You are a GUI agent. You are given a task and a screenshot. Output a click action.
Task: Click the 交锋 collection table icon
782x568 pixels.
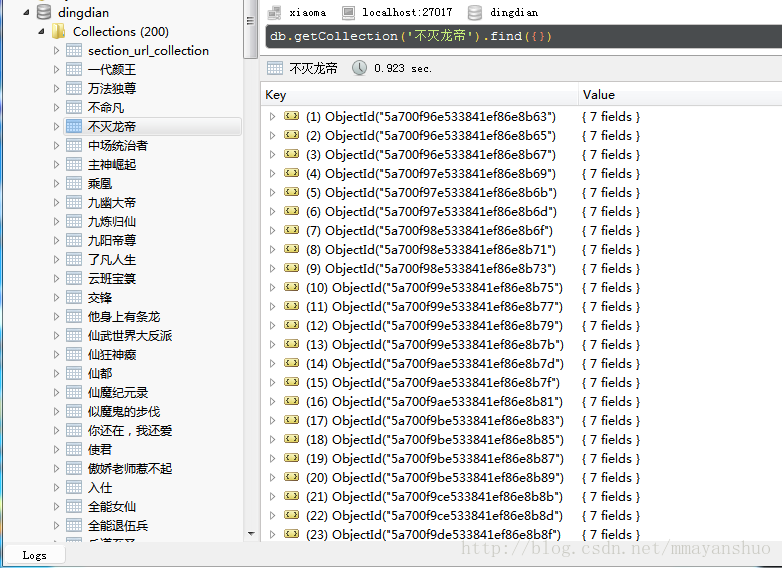[x=74, y=297]
